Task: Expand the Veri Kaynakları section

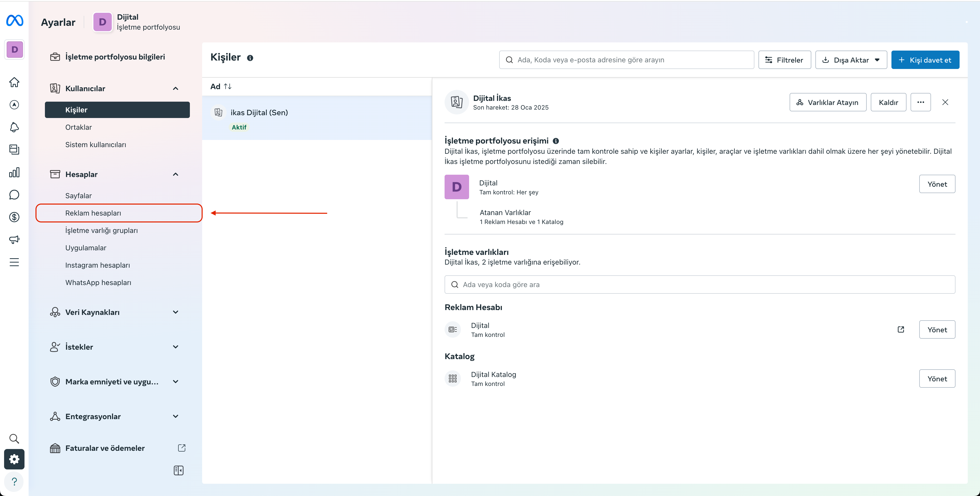Action: point(175,312)
